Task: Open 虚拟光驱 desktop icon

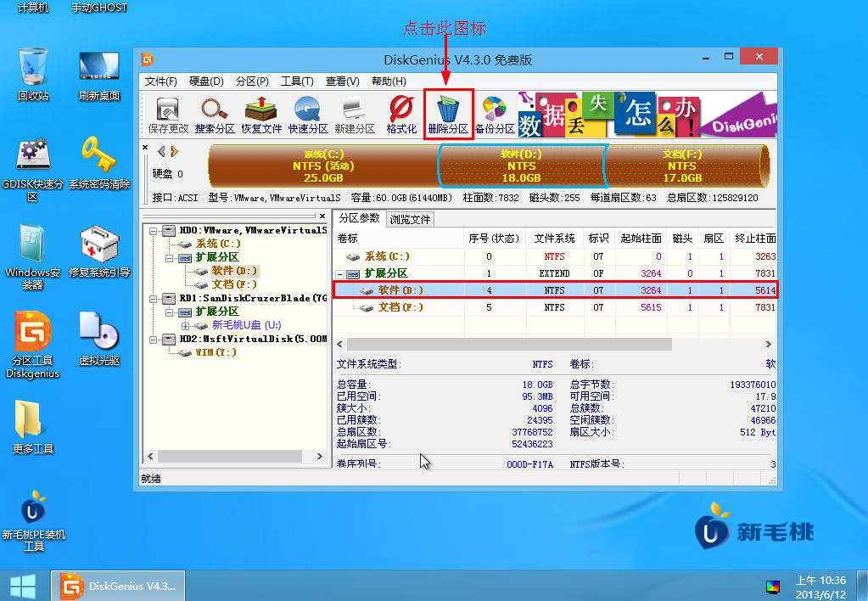Action: click(x=99, y=339)
